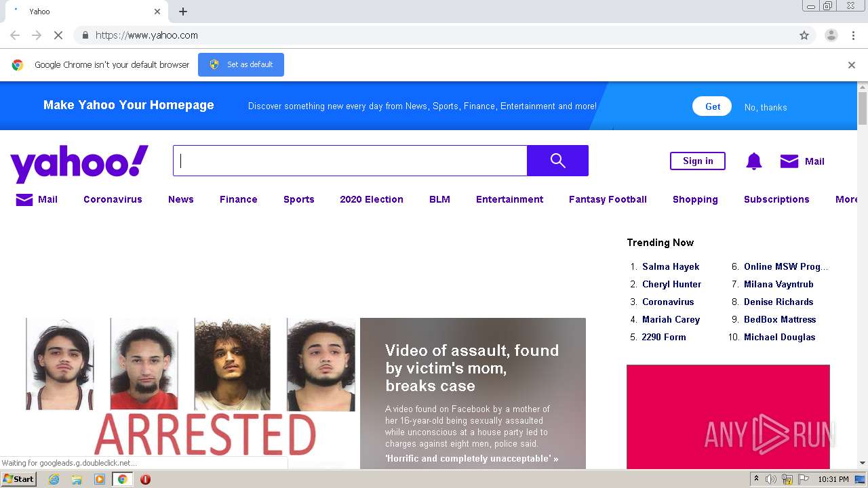
Task: Open Fantasy Football navigation item
Action: (608, 199)
